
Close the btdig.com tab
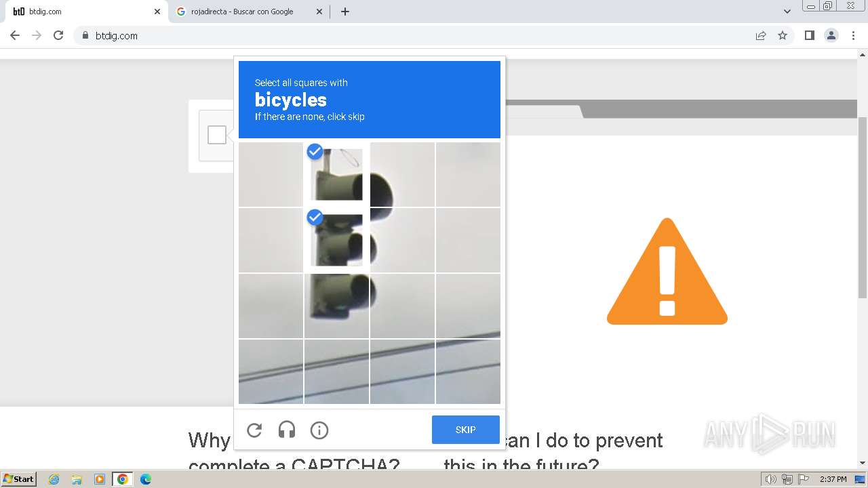pos(157,12)
